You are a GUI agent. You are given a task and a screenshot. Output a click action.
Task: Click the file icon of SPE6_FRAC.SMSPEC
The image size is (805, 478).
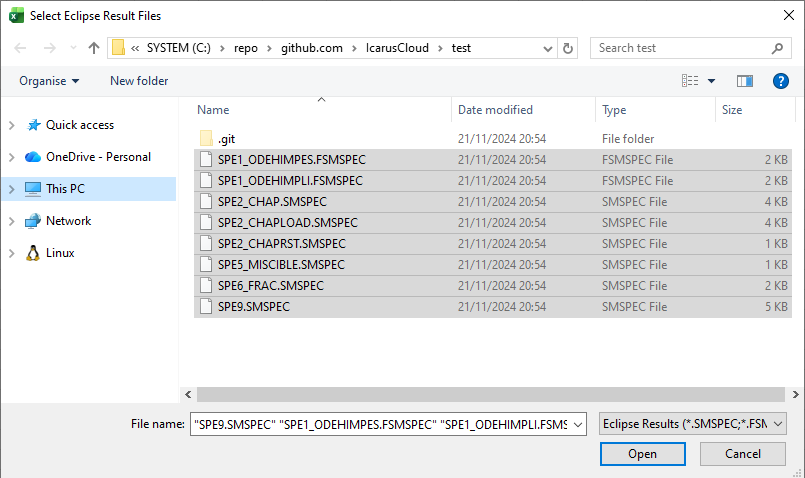[x=206, y=285]
